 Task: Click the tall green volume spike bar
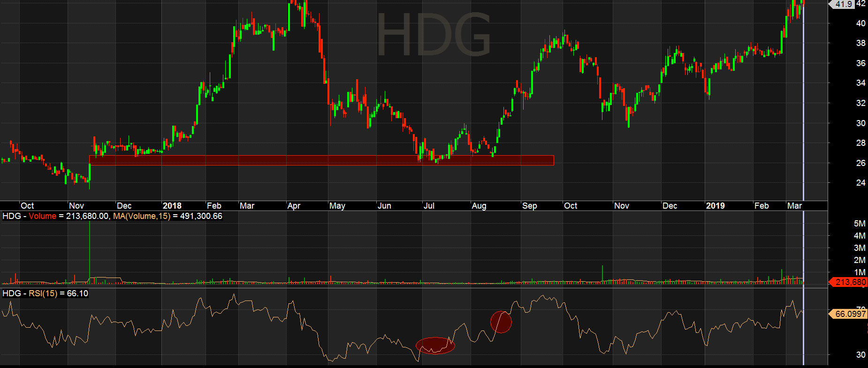pyautogui.click(x=90, y=248)
